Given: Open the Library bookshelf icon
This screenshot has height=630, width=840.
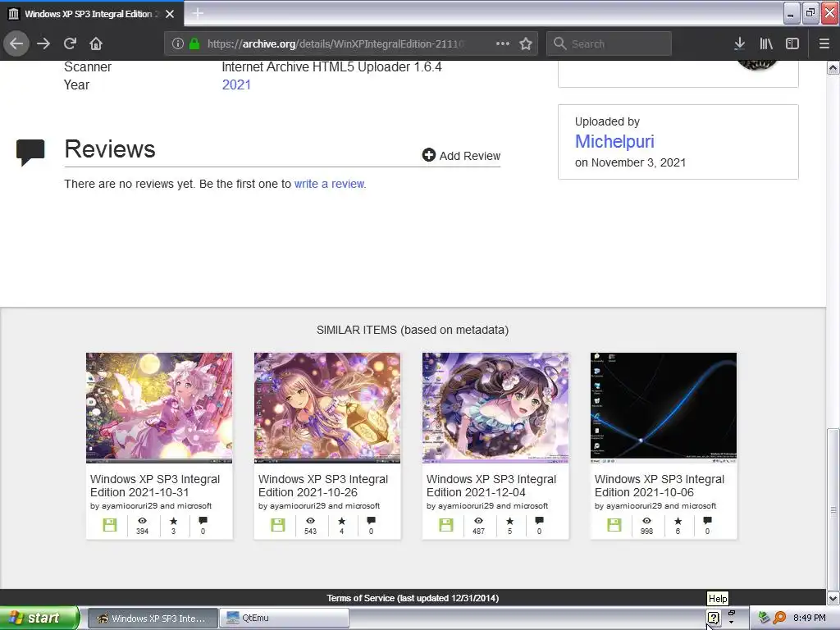Looking at the screenshot, I should pos(766,43).
